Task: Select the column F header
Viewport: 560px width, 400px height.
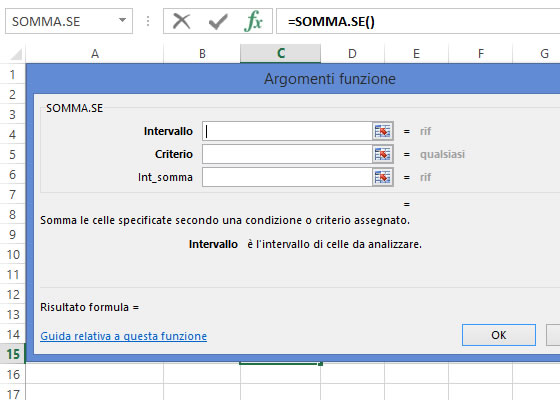Action: (x=481, y=54)
